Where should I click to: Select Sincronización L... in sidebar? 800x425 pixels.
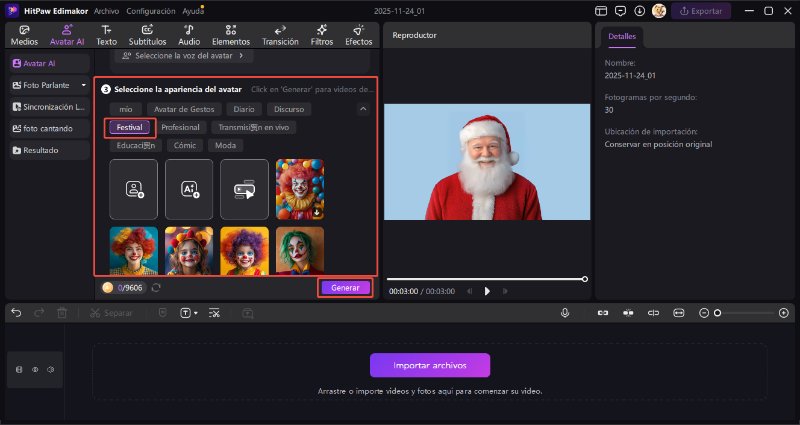(x=49, y=107)
